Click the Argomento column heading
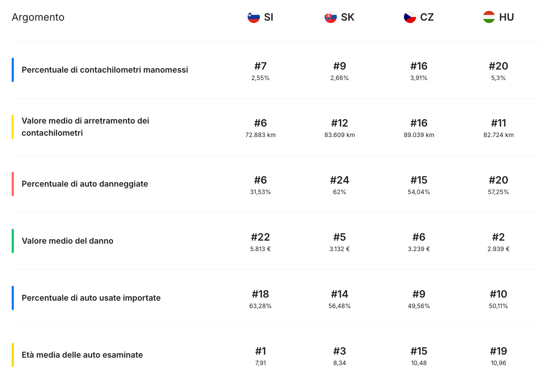This screenshot has height=392, width=541. coord(38,17)
